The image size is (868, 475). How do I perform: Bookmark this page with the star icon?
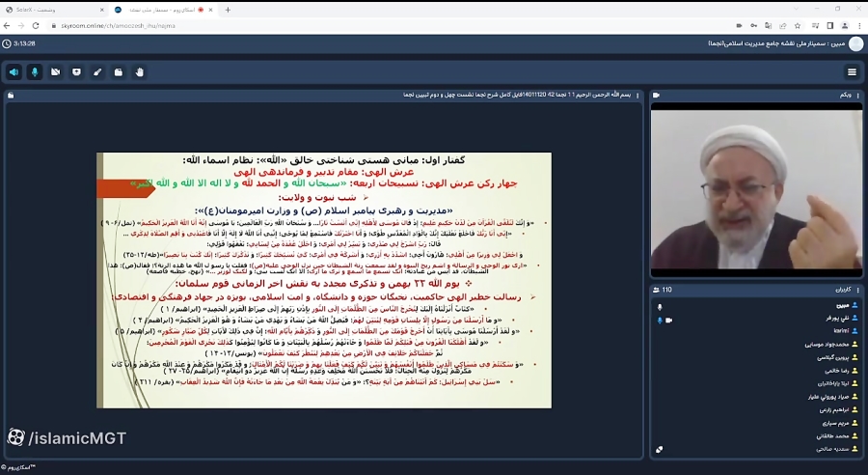[x=798, y=25]
